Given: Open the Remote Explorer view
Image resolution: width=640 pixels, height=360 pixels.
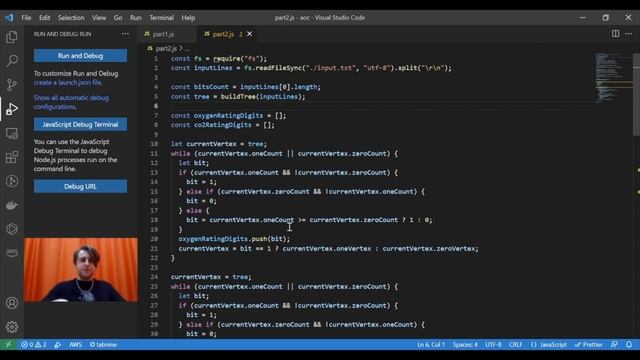Looking at the screenshot, I should tap(12, 133).
